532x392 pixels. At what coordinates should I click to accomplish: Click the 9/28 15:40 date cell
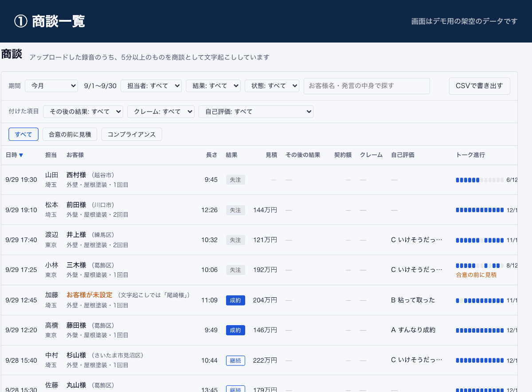pos(21,361)
